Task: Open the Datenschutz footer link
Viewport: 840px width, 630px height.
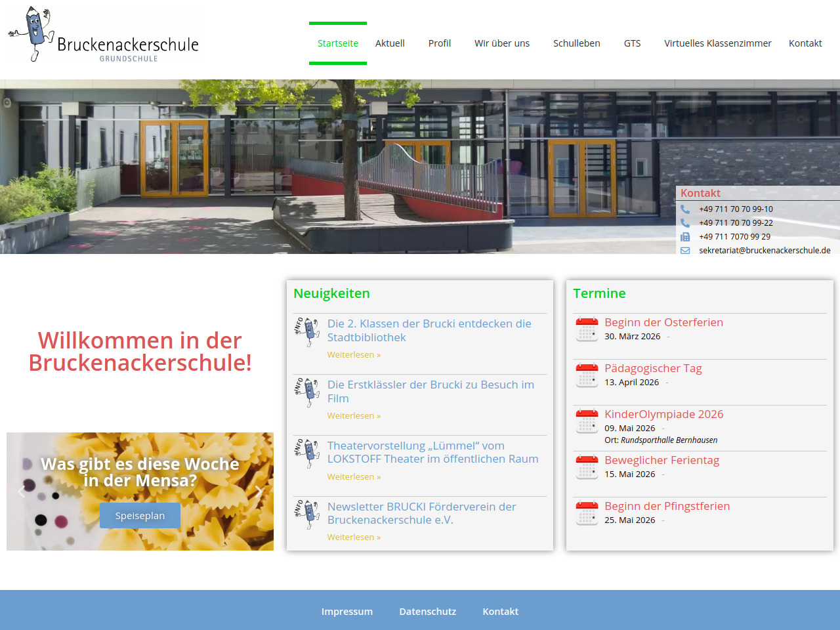Action: click(x=427, y=612)
